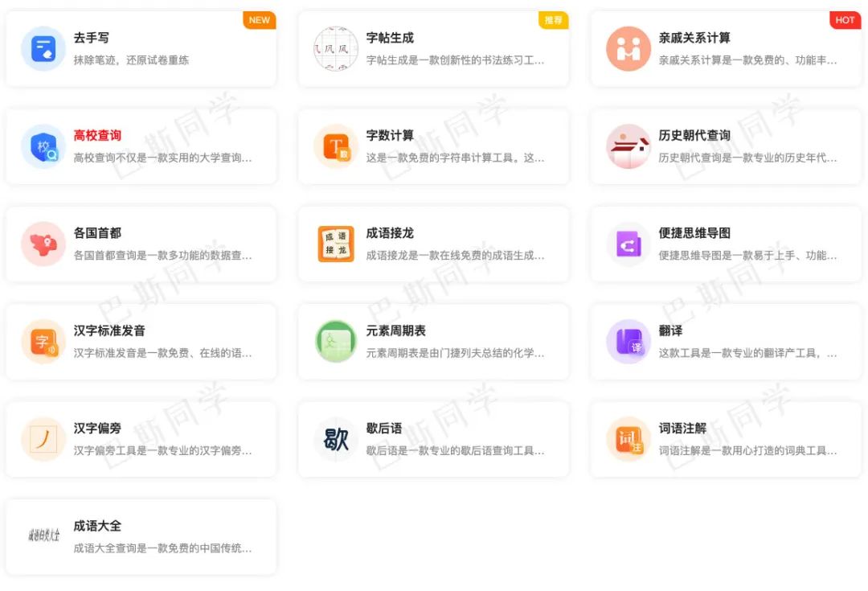Click the 成语接龙 idiom chain icon
This screenshot has width=868, height=591.
tap(335, 244)
